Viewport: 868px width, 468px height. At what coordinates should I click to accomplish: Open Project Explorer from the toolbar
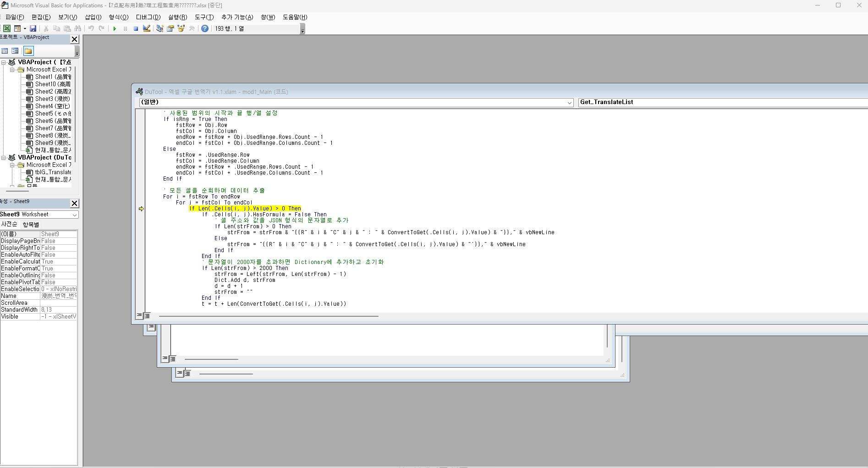[x=159, y=28]
